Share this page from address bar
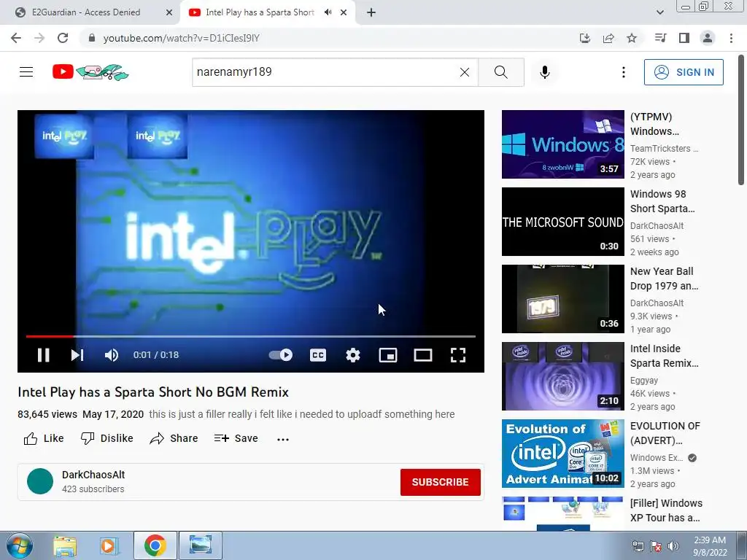This screenshot has width=747, height=560. 608,38
